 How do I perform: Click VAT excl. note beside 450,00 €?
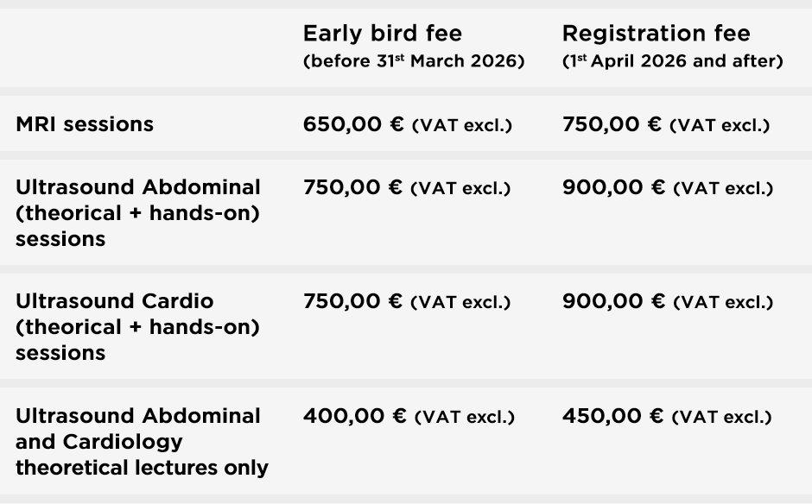coord(721,419)
